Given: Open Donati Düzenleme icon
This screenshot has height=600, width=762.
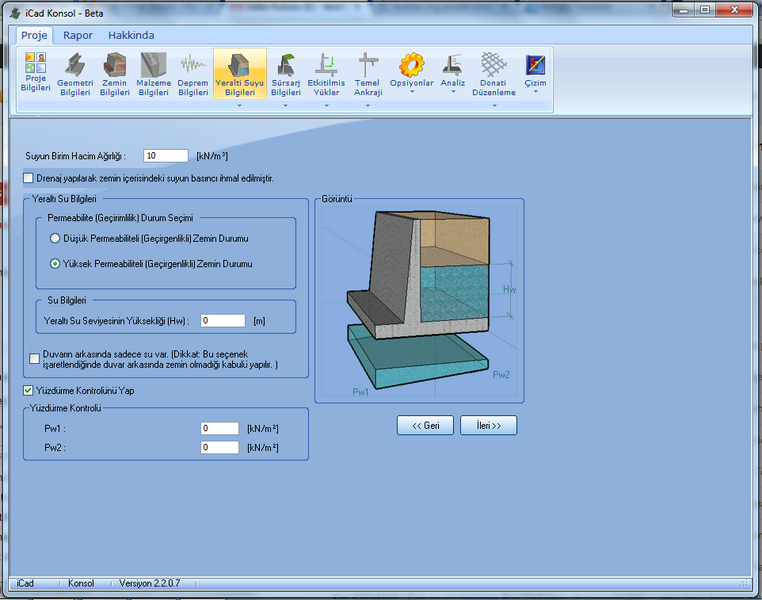Looking at the screenshot, I should (x=494, y=74).
